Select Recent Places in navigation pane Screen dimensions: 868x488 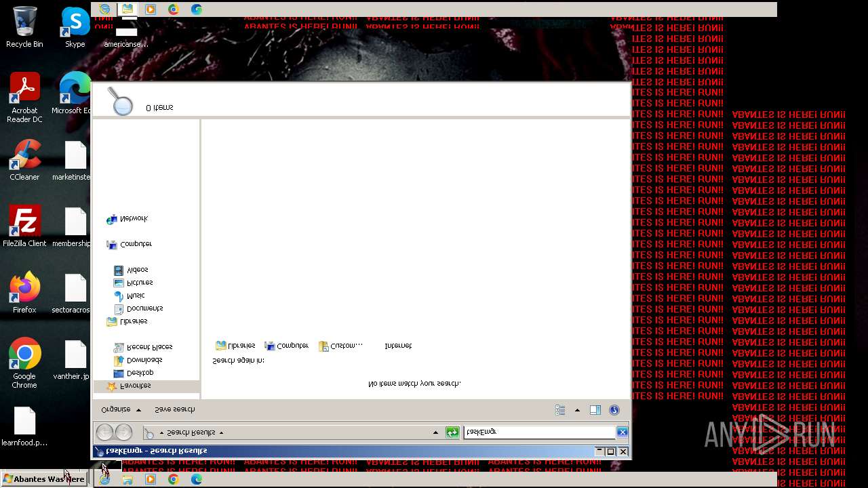pos(142,347)
